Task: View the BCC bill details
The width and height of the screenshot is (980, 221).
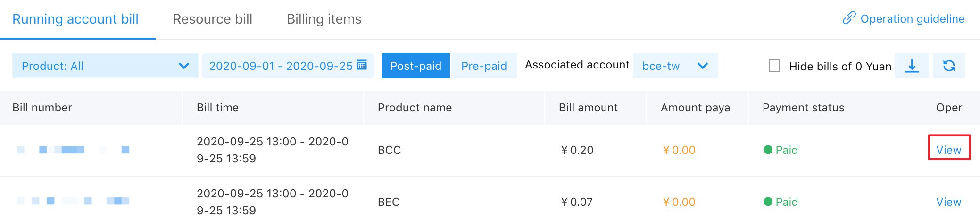Action: (948, 150)
